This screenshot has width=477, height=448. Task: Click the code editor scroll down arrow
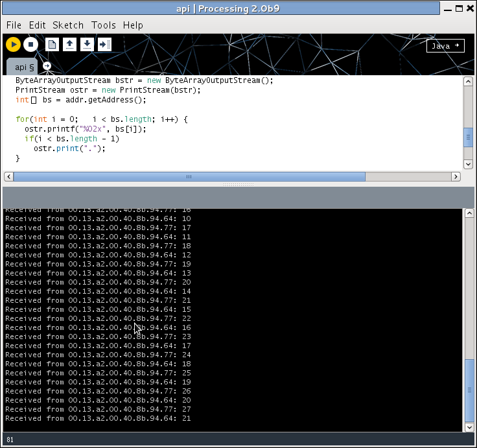click(x=468, y=164)
